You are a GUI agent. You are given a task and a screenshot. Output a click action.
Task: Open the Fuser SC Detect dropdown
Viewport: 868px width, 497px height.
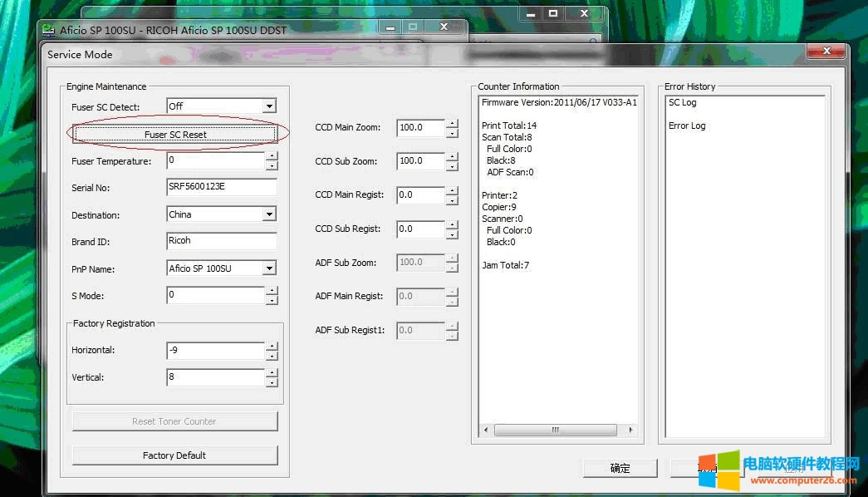click(268, 106)
